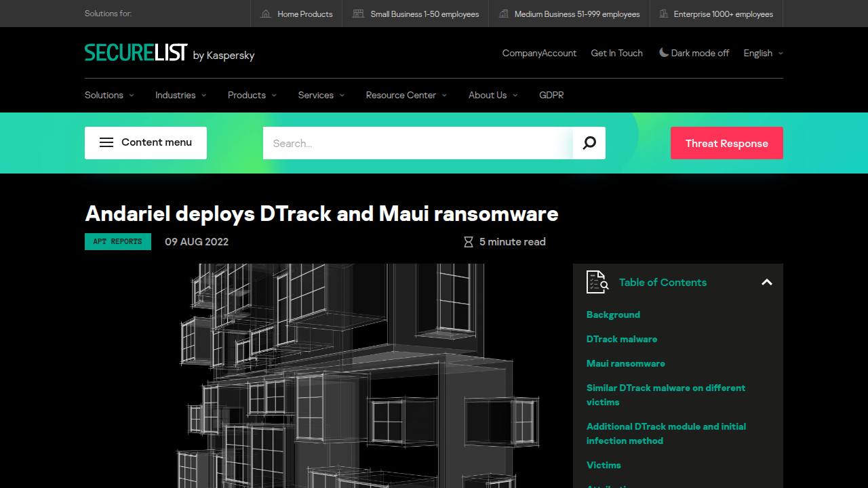Expand the Resource Center menu
868x488 pixels.
click(x=406, y=95)
